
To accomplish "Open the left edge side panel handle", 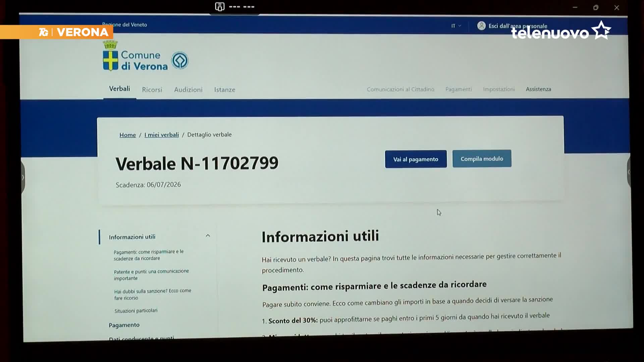I will (x=23, y=177).
